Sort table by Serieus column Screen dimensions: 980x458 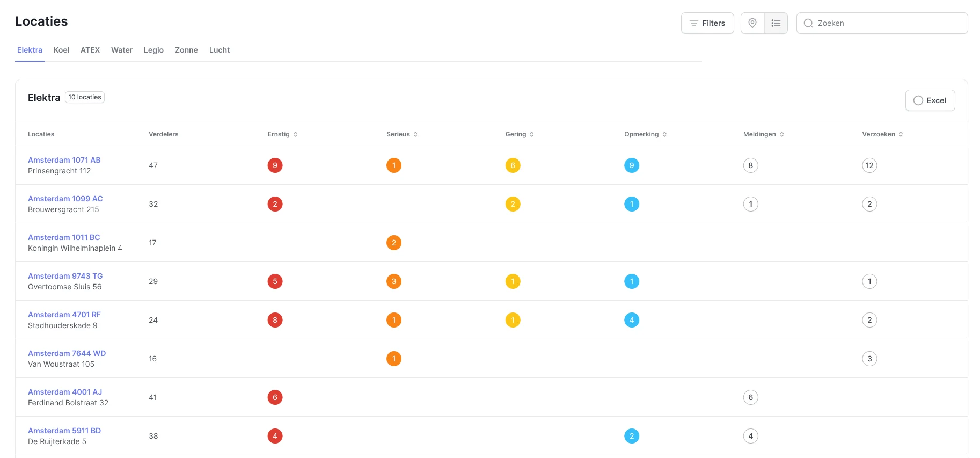point(402,134)
